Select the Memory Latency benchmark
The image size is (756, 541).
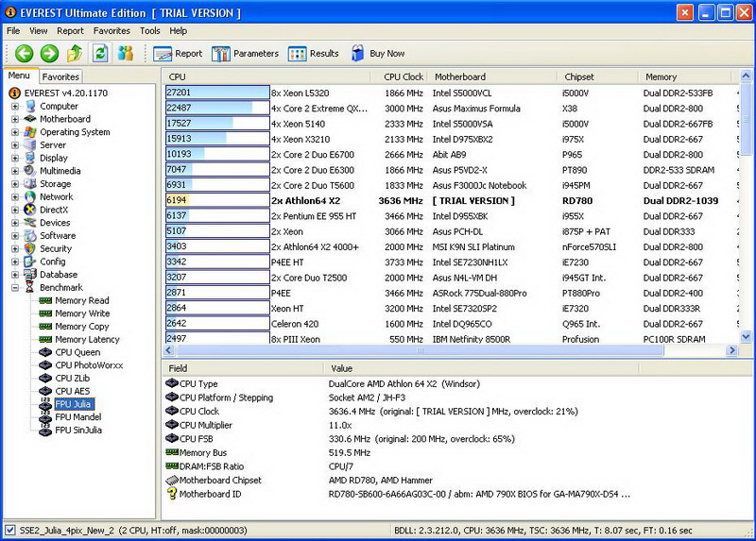click(x=87, y=339)
